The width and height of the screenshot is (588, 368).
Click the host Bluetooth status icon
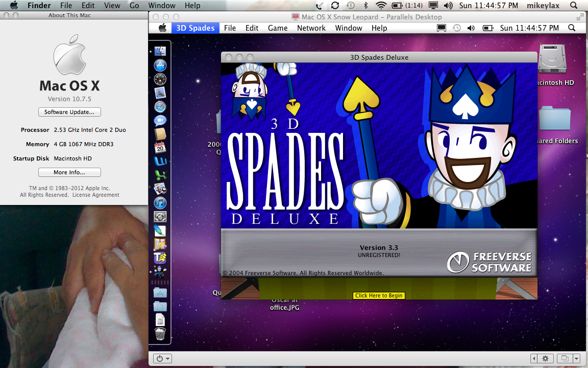pyautogui.click(x=365, y=5)
